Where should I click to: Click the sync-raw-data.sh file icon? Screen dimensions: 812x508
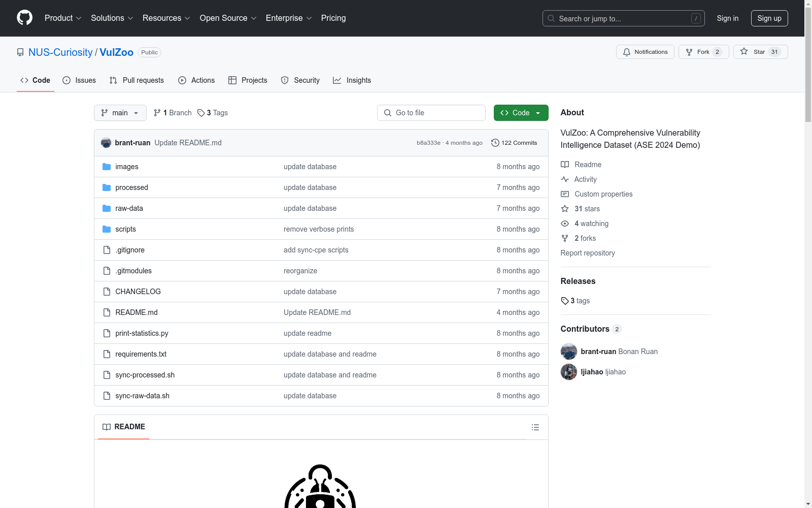click(107, 396)
